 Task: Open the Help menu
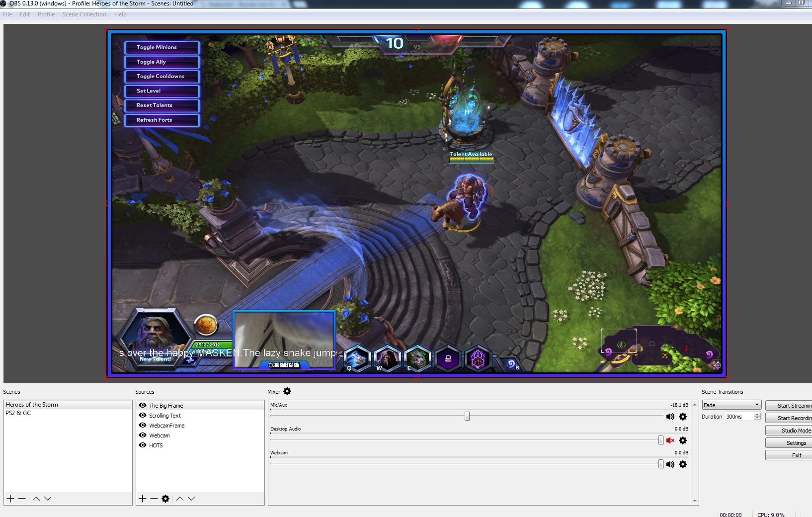click(x=120, y=14)
